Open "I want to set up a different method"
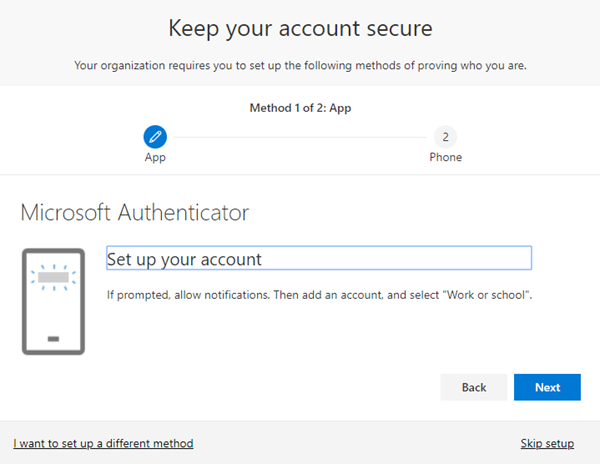This screenshot has width=600, height=464. [x=103, y=443]
